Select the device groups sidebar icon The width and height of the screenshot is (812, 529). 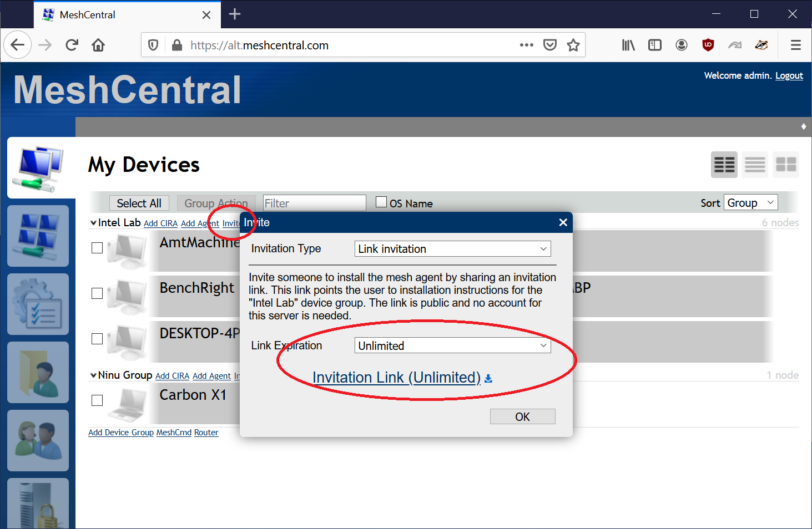coord(37,236)
